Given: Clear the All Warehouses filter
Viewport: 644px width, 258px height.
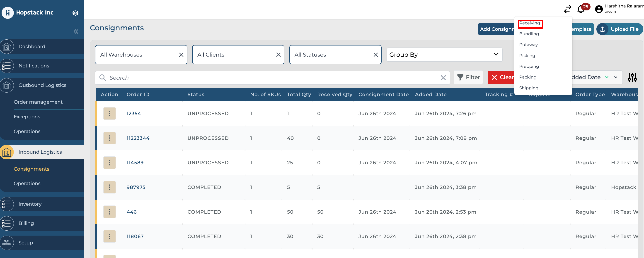Looking at the screenshot, I should coord(181,55).
